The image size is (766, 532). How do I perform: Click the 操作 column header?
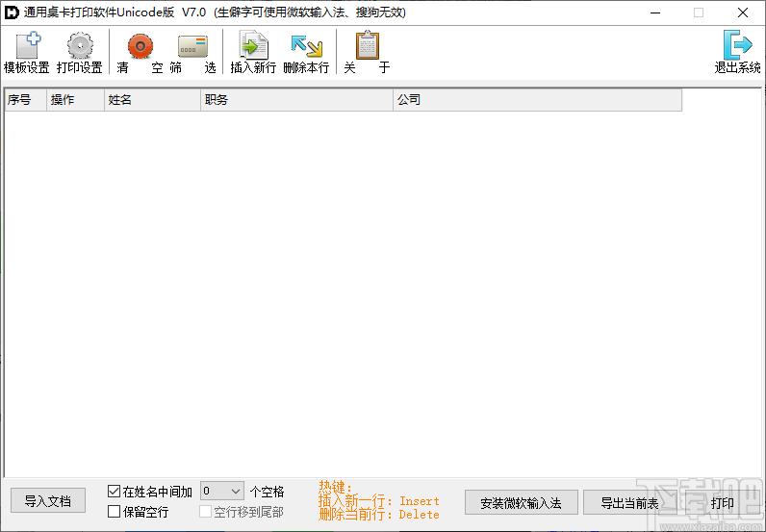pyautogui.click(x=75, y=100)
